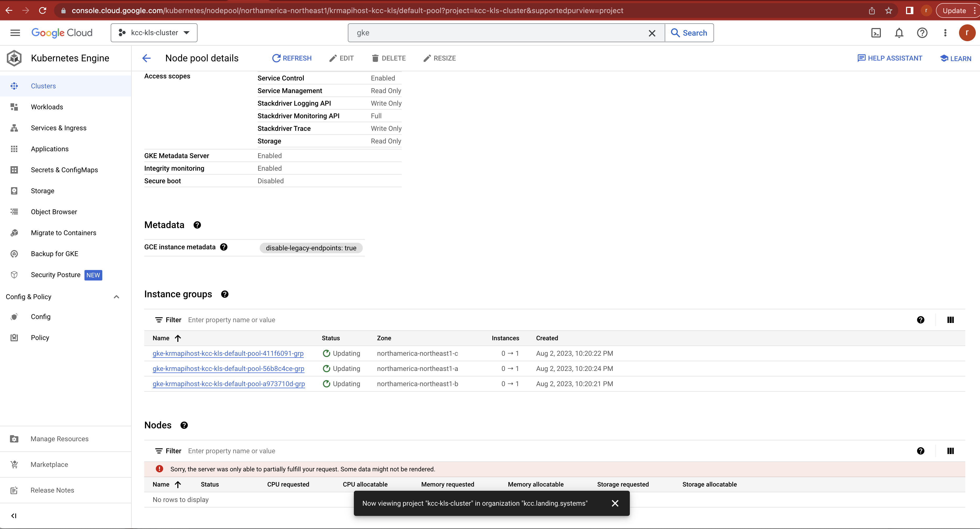Viewport: 980px width, 529px height.
Task: Open the Secrets & ConfigMaps panel
Action: [x=64, y=170]
